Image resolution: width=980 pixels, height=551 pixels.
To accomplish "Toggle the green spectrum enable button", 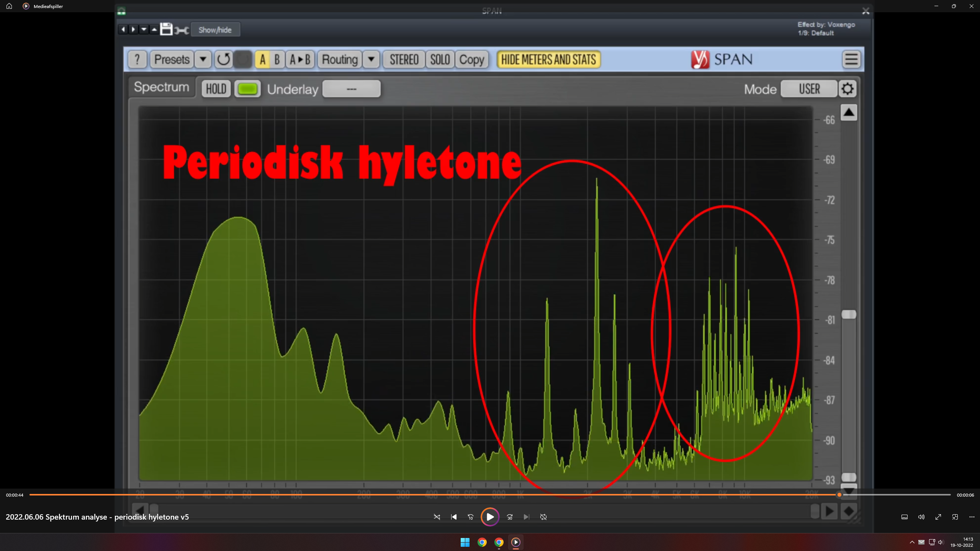I will pyautogui.click(x=247, y=89).
